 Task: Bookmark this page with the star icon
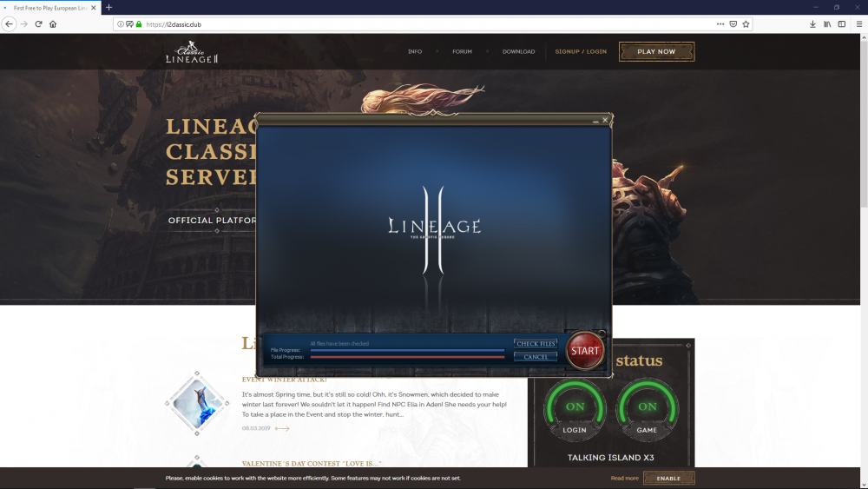coord(746,23)
